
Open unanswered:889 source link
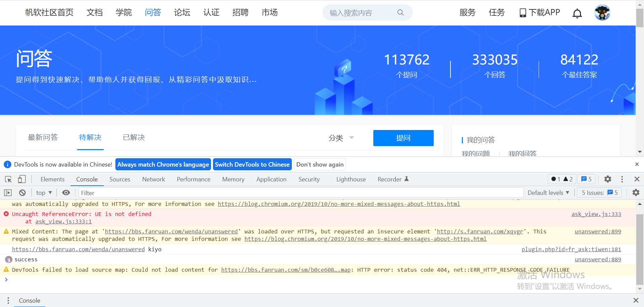click(598, 259)
